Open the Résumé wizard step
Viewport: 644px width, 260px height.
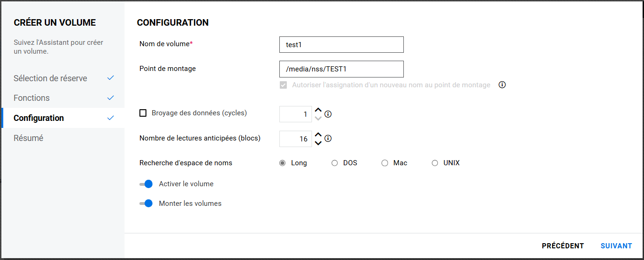(28, 138)
